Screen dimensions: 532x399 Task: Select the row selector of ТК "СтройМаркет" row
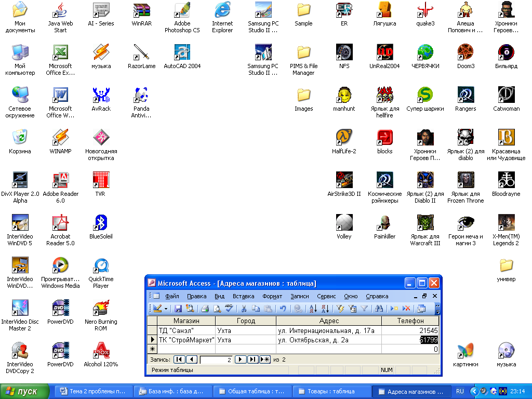pos(152,340)
